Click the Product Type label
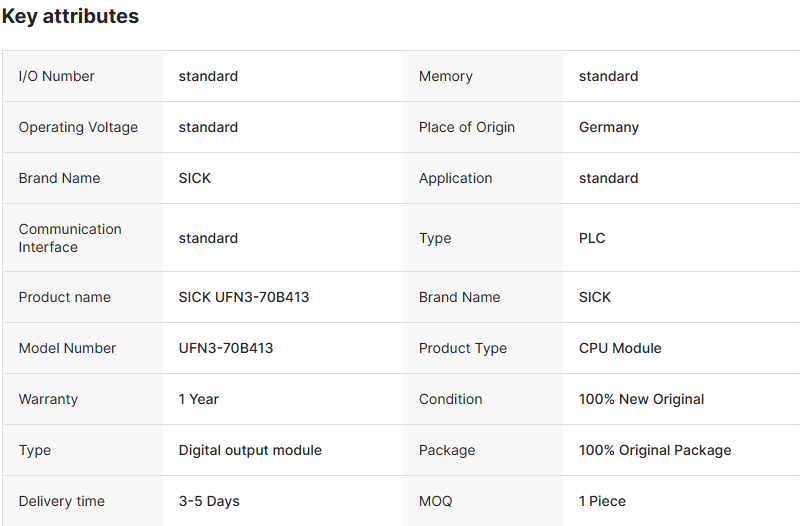Screen dimensions: 800x526 (x=463, y=348)
